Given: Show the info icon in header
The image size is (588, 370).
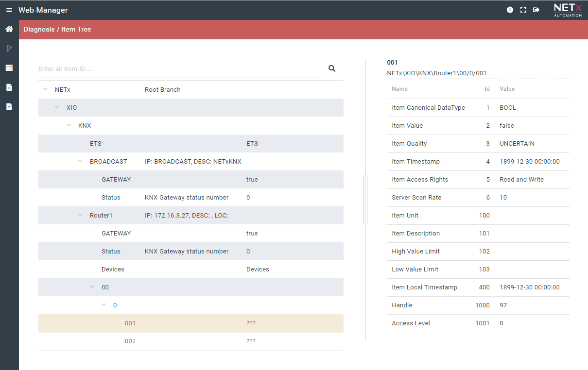Looking at the screenshot, I should click(x=510, y=10).
